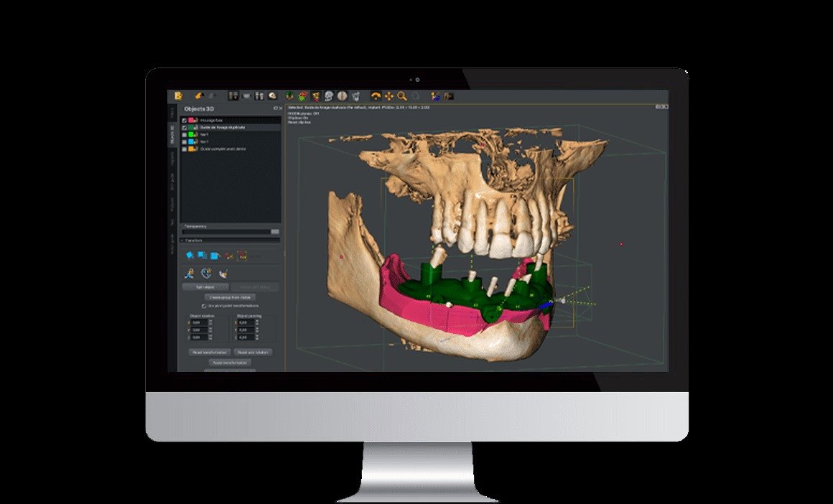Select the four-arrow pan tool
The height and width of the screenshot is (504, 833).
(x=388, y=95)
